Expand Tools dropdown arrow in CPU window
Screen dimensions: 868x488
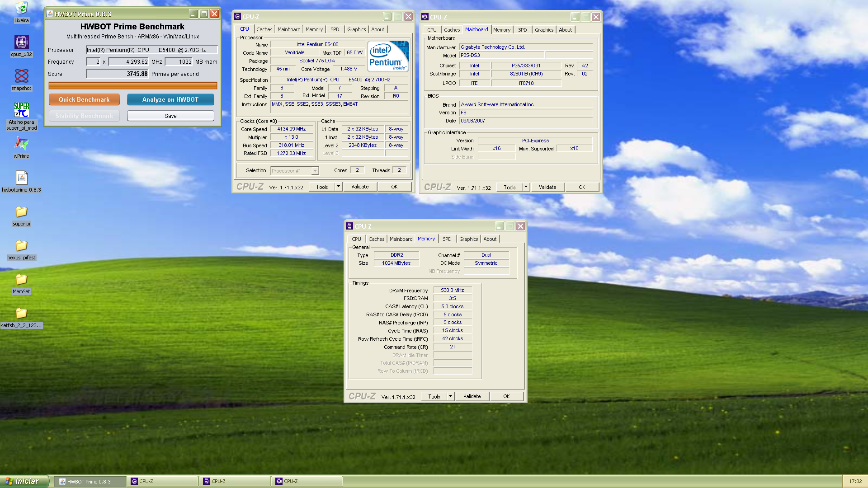pos(338,187)
